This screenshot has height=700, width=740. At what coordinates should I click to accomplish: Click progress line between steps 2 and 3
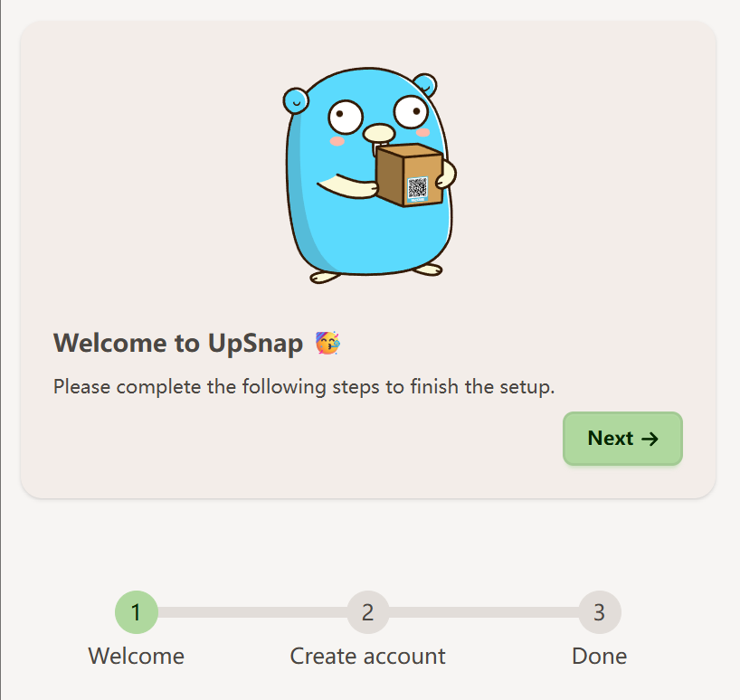point(484,612)
